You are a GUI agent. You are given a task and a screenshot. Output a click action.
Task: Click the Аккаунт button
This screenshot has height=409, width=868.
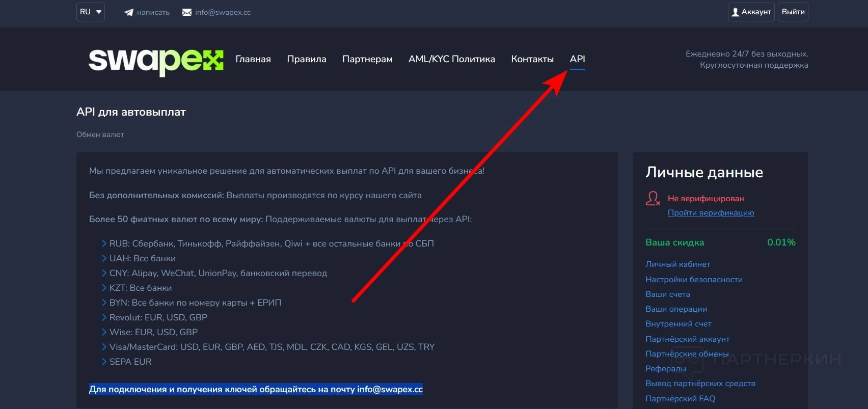751,12
